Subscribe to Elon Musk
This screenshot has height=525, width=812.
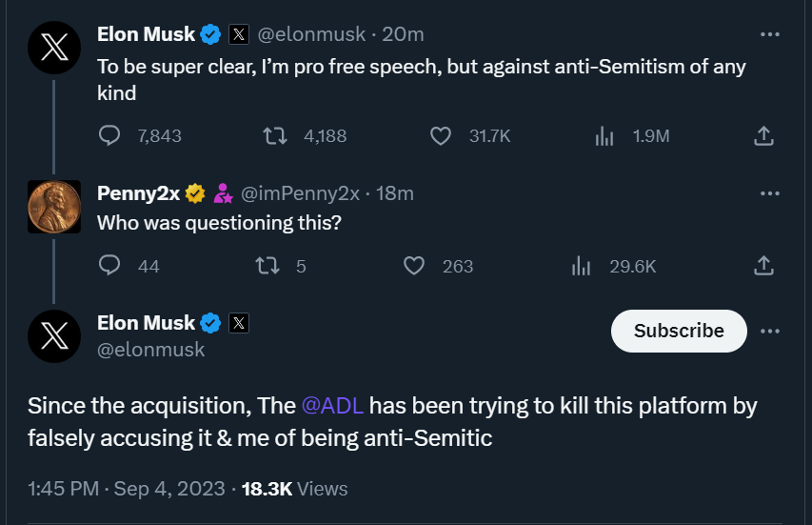(x=679, y=331)
